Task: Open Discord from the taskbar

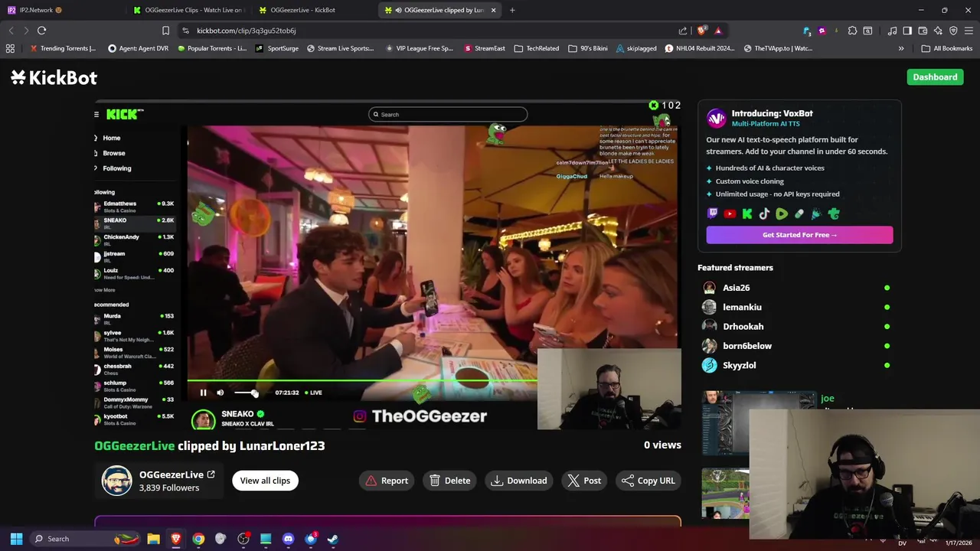Action: point(288,539)
